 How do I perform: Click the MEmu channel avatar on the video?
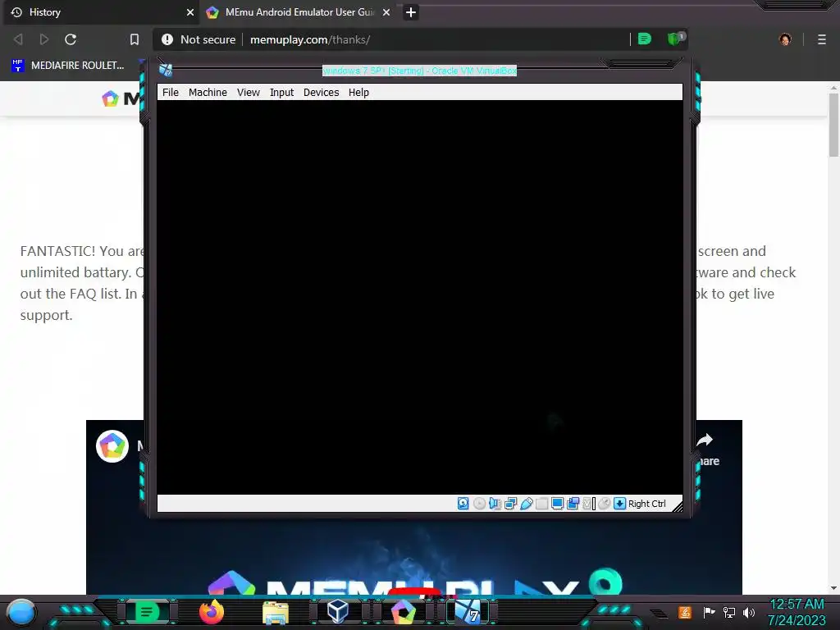point(112,445)
